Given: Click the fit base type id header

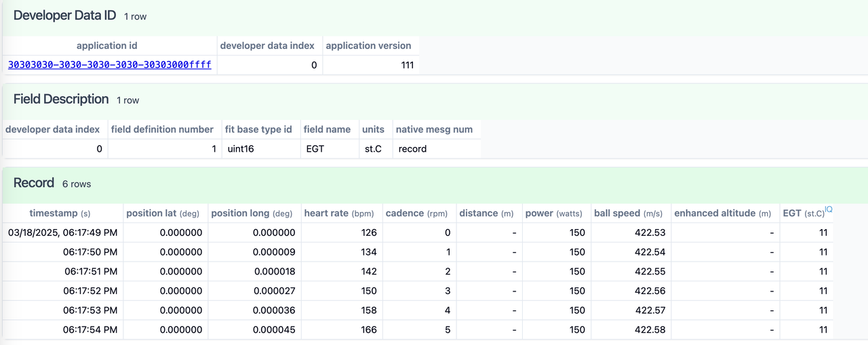Looking at the screenshot, I should 258,129.
